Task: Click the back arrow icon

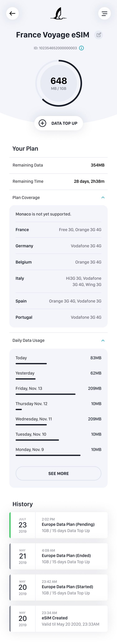Action: pos(12,14)
